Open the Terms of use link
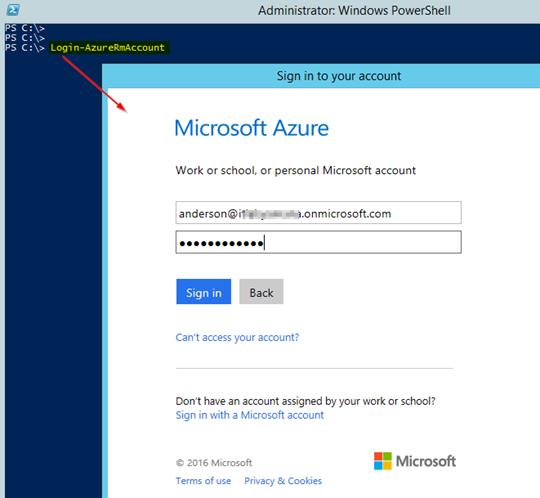Screen dimensions: 540x498 tap(203, 481)
